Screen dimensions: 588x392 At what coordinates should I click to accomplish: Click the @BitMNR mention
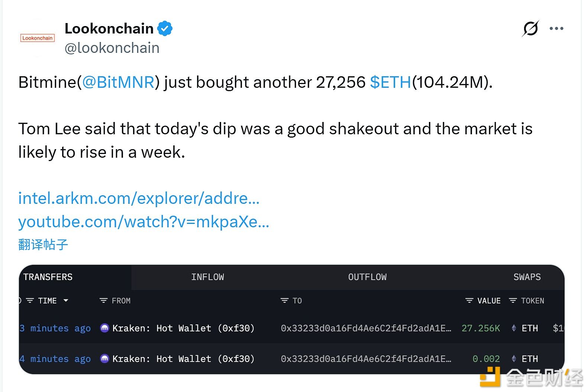[x=118, y=82]
